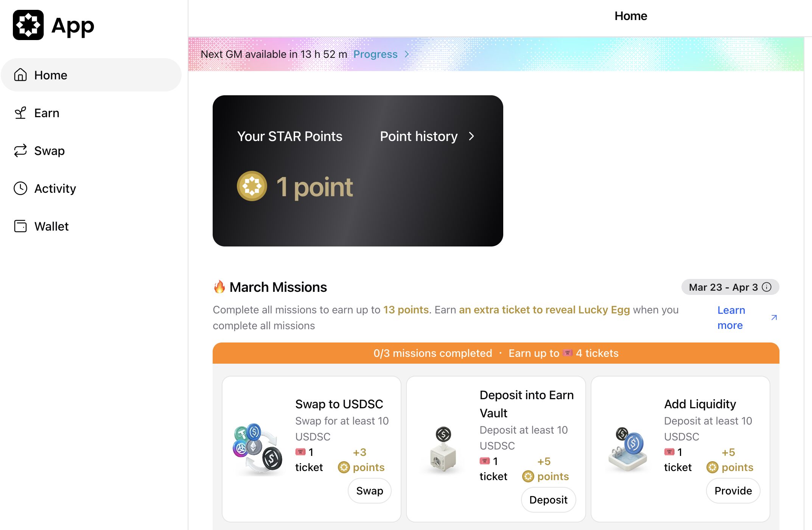Viewport: 812px width, 530px height.
Task: Click the info icon beside Mar 23 - Apr 3
Action: click(767, 287)
